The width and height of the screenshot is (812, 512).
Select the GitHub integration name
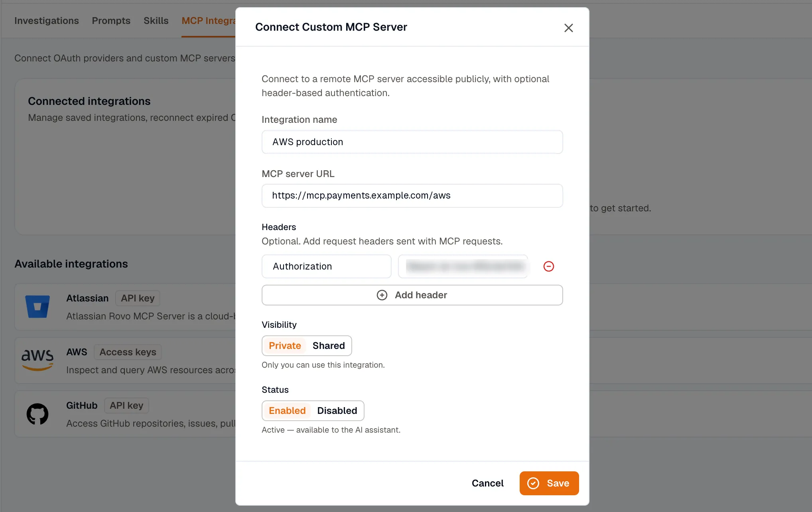[82, 406]
